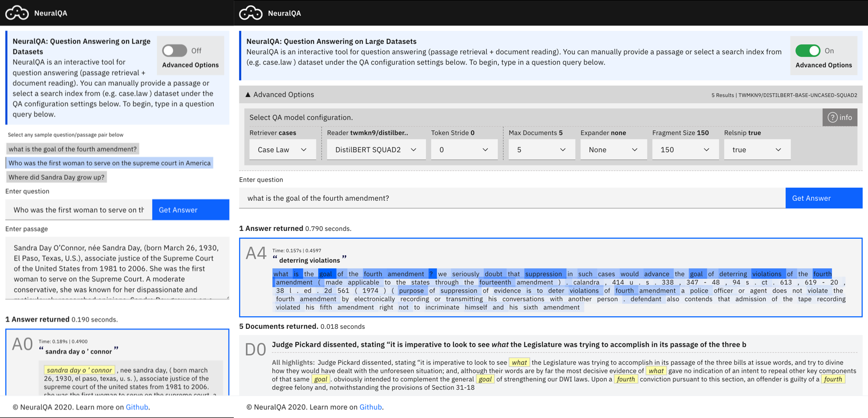The width and height of the screenshot is (868, 418).
Task: Select sample question 'Where did Sandra Day grow up?'
Action: tap(56, 177)
